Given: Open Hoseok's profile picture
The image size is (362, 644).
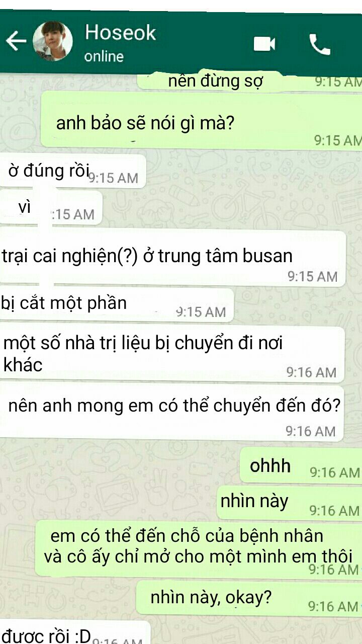Looking at the screenshot, I should click(53, 41).
